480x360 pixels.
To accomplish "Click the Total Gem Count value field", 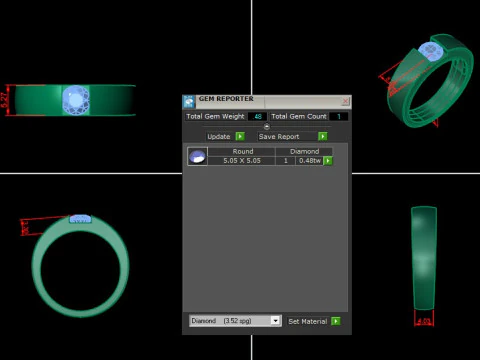I will click(339, 116).
